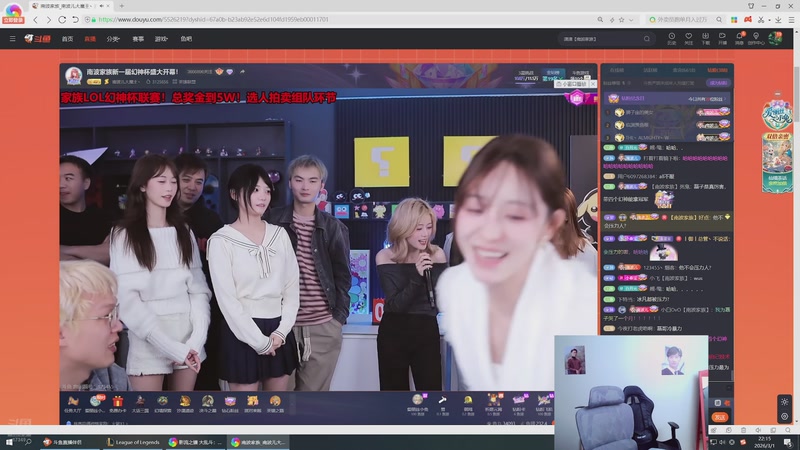Reload the page with refresh icon

click(x=62, y=20)
